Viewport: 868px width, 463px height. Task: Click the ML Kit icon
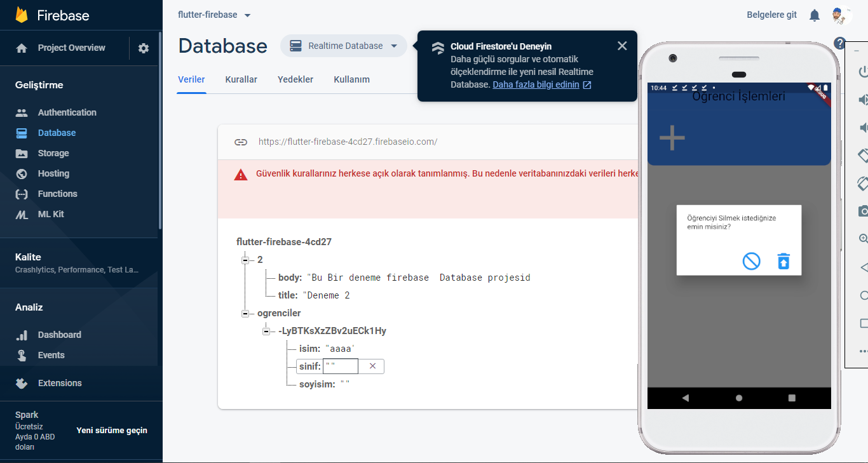tap(22, 215)
